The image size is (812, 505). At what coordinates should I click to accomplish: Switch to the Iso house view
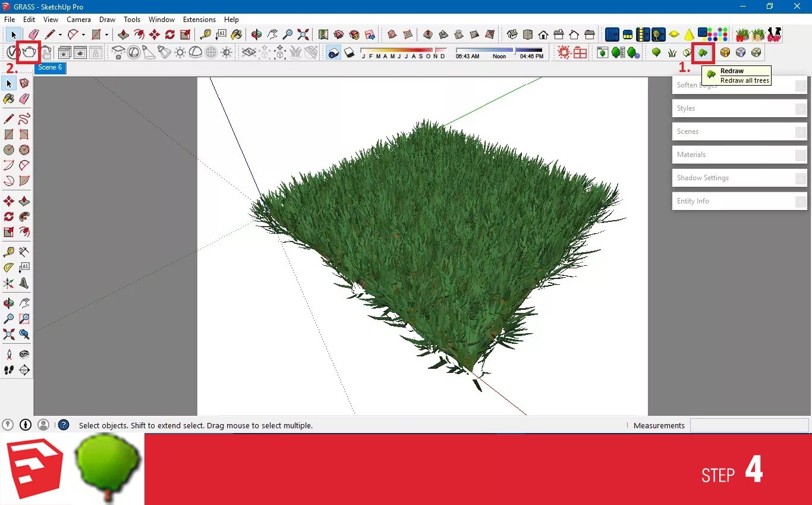[512, 34]
